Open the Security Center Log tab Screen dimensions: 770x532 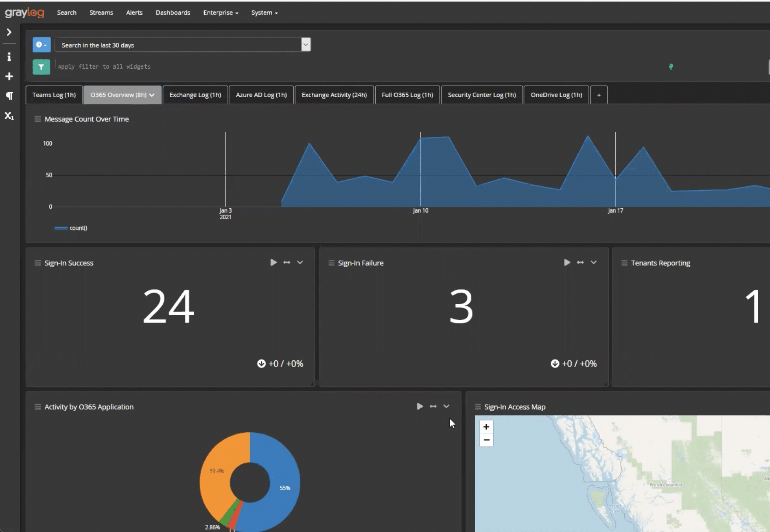[482, 95]
